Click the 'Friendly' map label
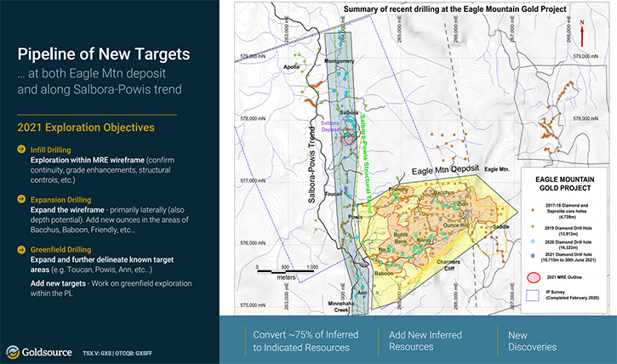Image resolution: width=617 pixels, height=364 pixels. [398, 190]
